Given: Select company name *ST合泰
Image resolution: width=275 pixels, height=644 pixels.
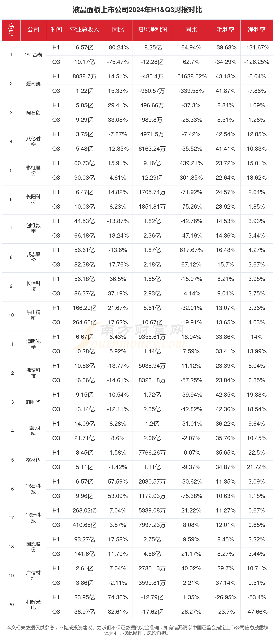Looking at the screenshot, I should click(33, 55).
